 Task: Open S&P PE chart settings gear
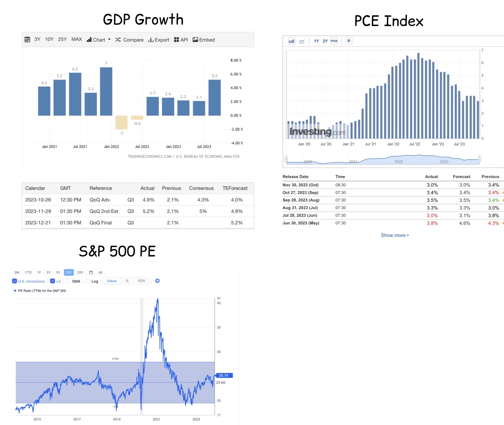[157, 281]
